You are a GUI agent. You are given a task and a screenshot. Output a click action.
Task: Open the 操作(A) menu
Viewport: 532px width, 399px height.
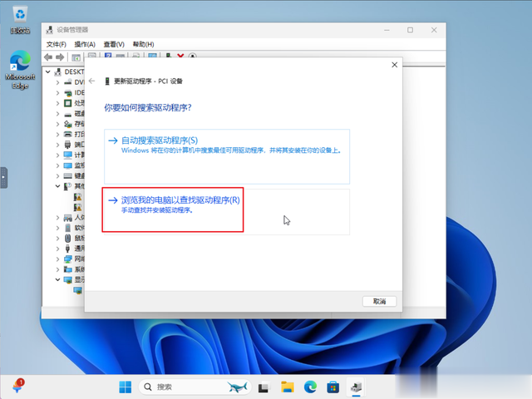pyautogui.click(x=85, y=44)
